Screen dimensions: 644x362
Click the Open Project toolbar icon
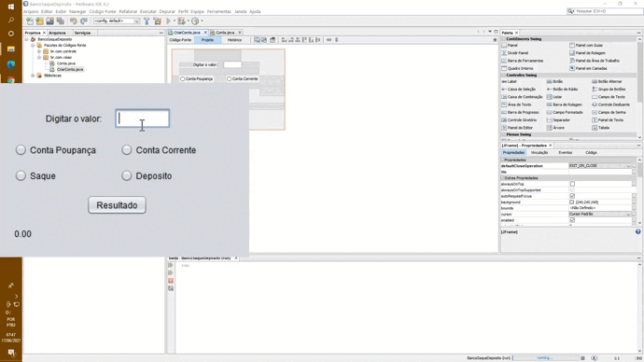(x=49, y=21)
